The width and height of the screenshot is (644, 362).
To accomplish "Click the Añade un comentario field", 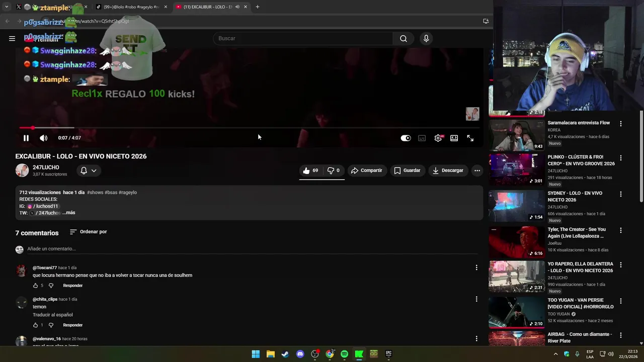I will click(x=252, y=249).
